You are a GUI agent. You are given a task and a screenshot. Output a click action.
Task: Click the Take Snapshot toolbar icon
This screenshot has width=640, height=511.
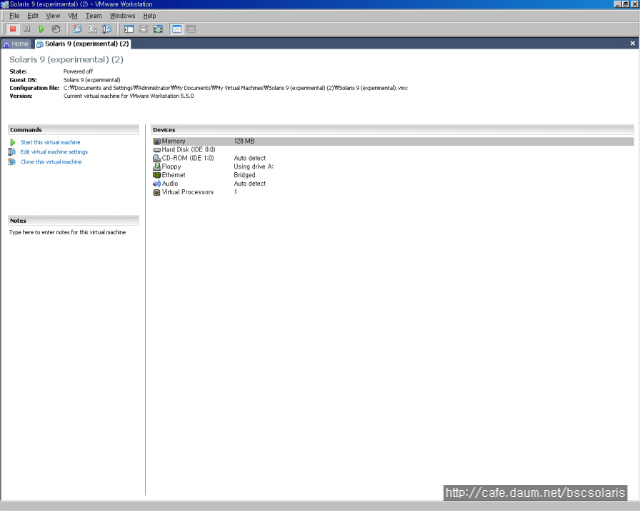point(77,29)
